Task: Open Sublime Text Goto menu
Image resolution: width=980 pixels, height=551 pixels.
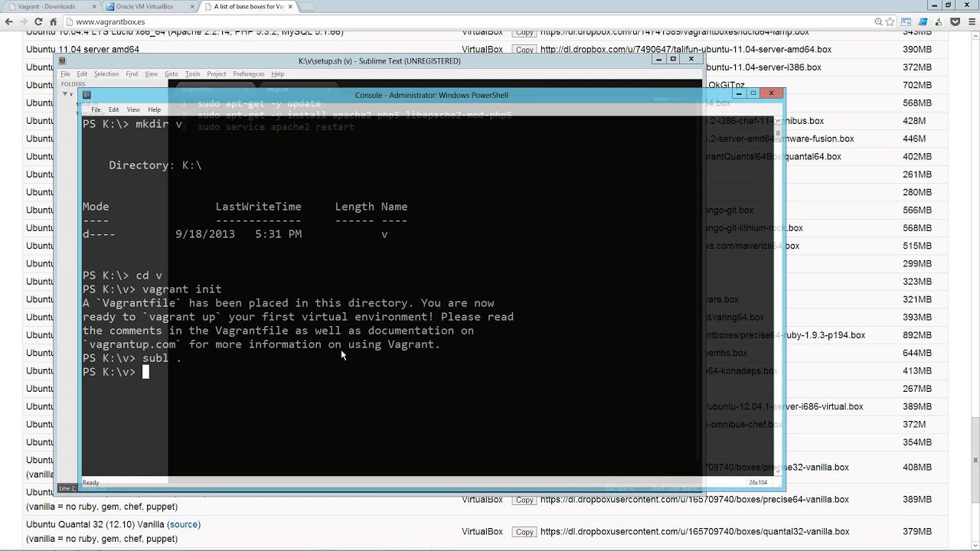Action: click(x=171, y=74)
